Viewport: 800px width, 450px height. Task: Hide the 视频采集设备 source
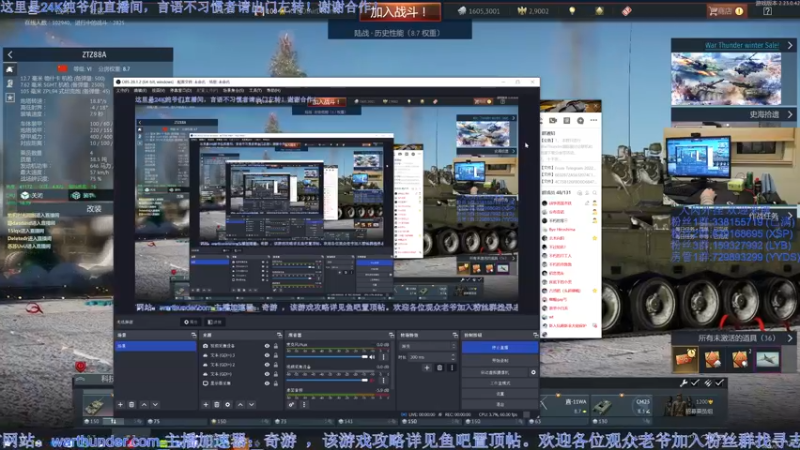pos(267,346)
